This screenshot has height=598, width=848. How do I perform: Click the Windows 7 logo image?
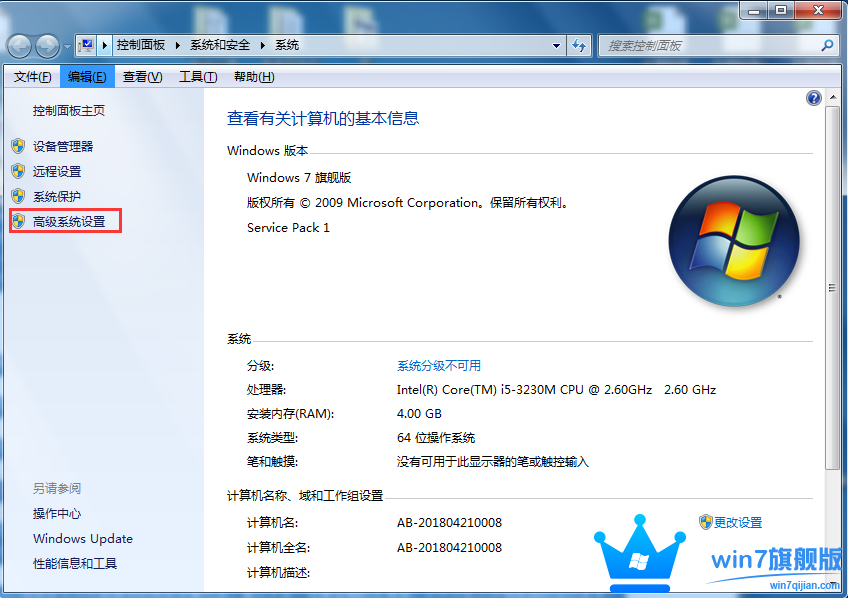pos(733,241)
